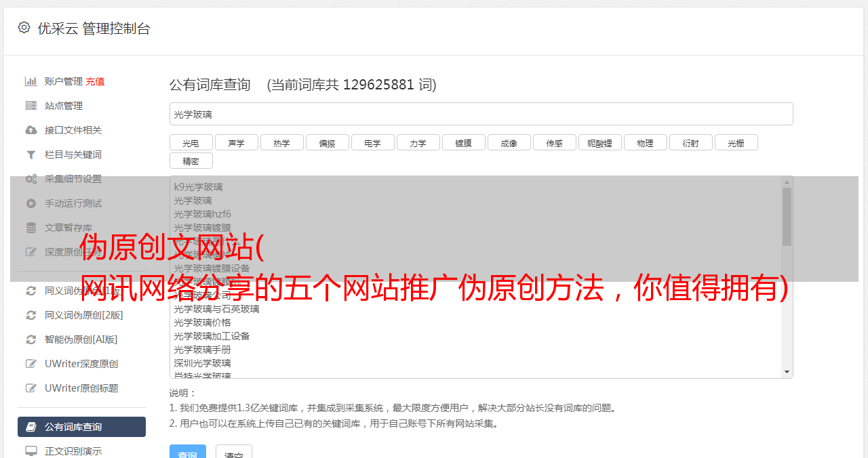The height and width of the screenshot is (458, 868).
Task: Select the 铌酸锂 tag button
Action: [599, 142]
